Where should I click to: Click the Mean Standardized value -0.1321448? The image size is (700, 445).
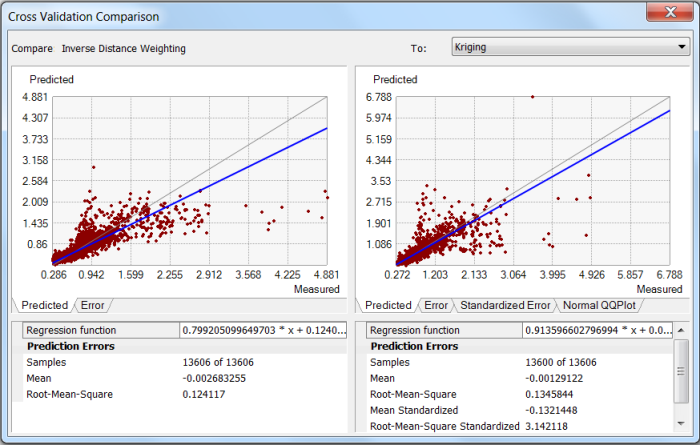(x=551, y=410)
